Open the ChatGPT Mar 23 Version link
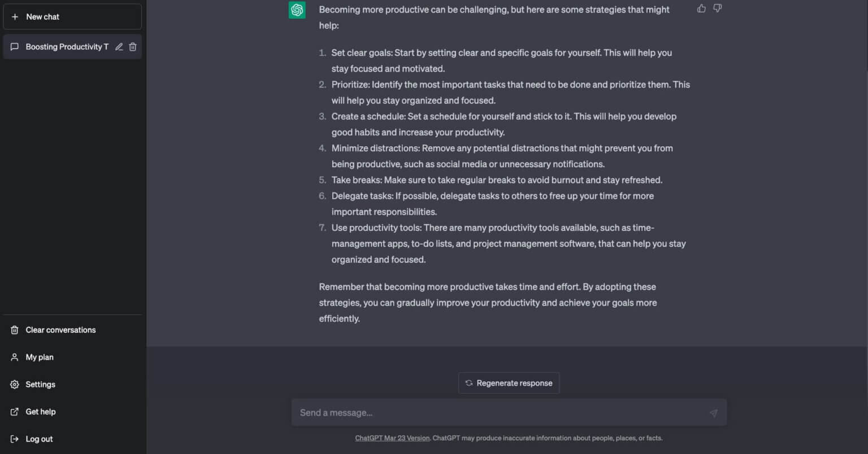The width and height of the screenshot is (868, 454). pyautogui.click(x=392, y=438)
